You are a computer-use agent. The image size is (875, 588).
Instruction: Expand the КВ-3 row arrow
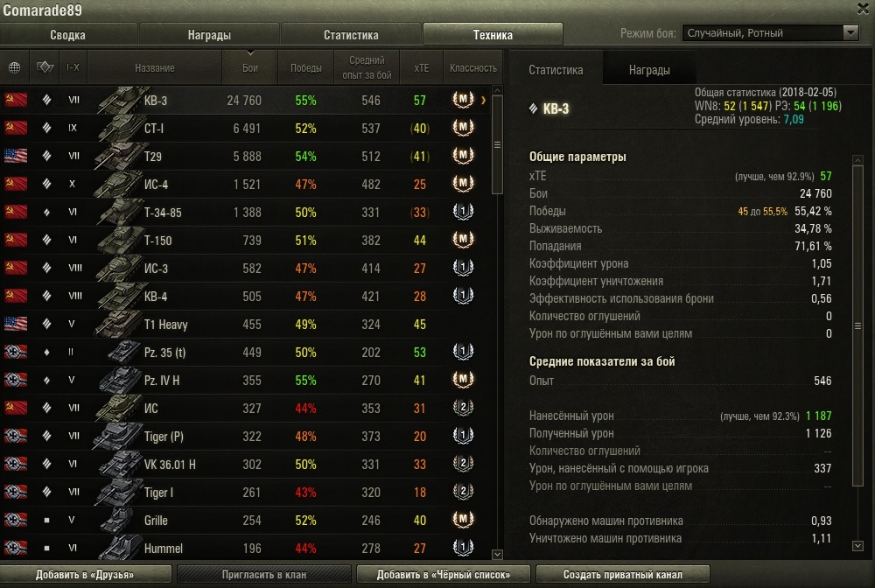[483, 101]
